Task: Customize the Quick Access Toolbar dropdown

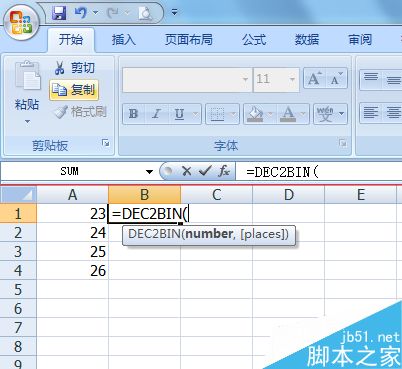Action: click(x=174, y=13)
